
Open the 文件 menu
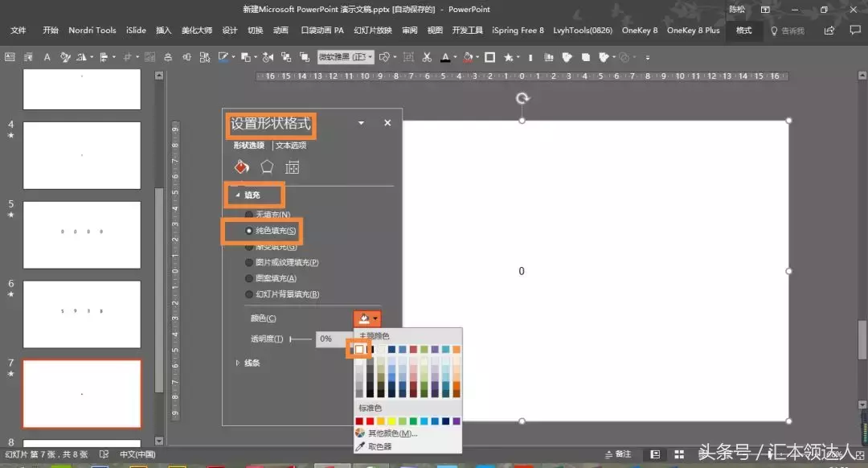click(x=18, y=31)
